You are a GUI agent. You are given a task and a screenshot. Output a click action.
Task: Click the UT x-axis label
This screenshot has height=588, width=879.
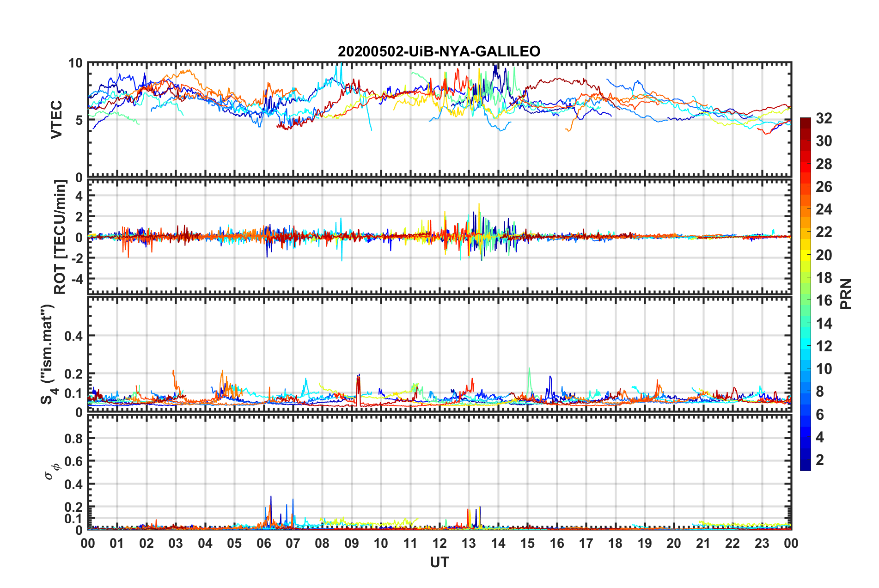[x=439, y=562]
